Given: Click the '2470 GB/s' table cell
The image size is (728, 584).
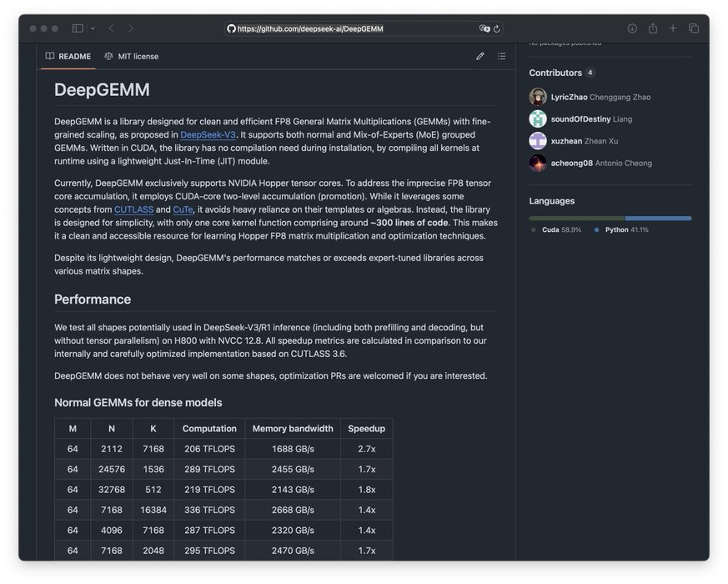Looking at the screenshot, I should (x=293, y=551).
